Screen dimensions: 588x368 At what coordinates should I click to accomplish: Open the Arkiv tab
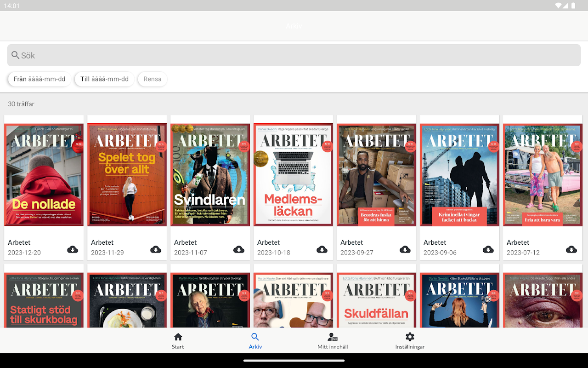255,341
